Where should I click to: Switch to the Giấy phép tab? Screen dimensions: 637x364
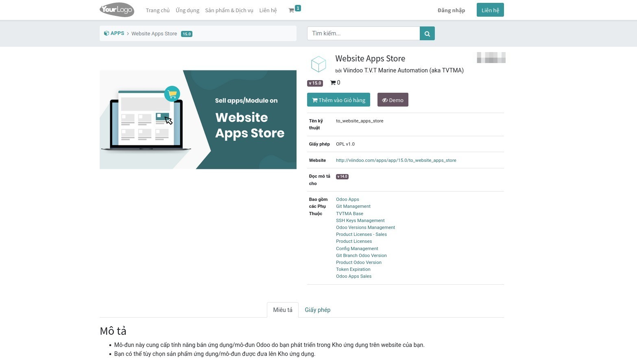click(318, 310)
